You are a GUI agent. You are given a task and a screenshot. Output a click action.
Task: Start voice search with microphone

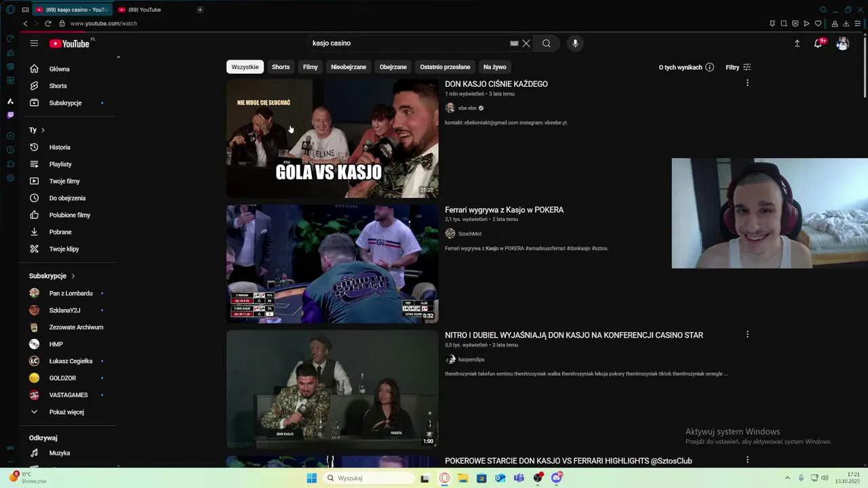pyautogui.click(x=575, y=43)
